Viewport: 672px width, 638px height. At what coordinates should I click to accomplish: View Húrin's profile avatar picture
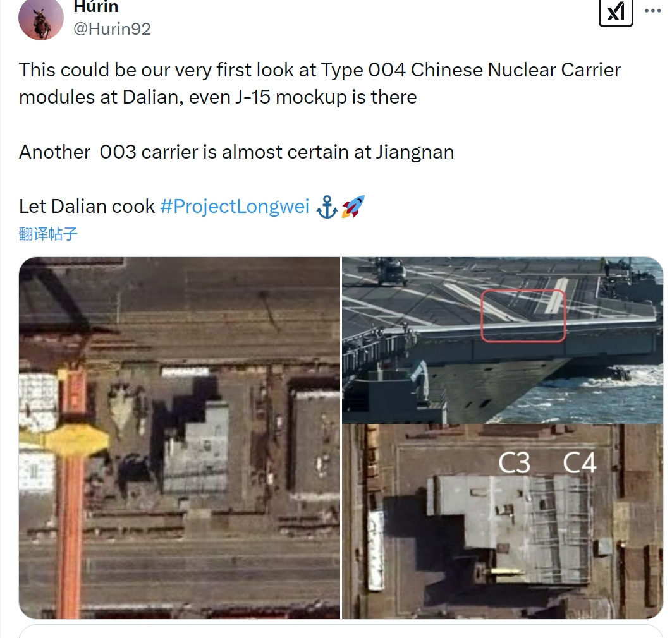tap(41, 19)
